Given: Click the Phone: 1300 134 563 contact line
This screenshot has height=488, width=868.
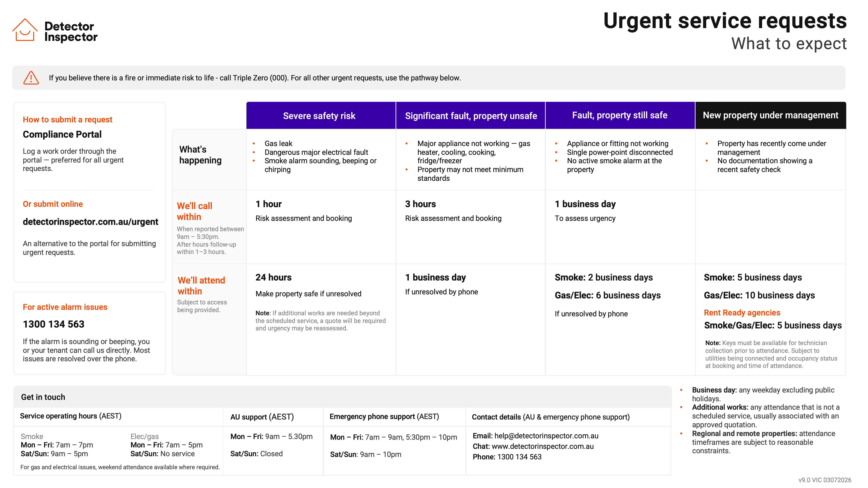Looking at the screenshot, I should coord(507,457).
